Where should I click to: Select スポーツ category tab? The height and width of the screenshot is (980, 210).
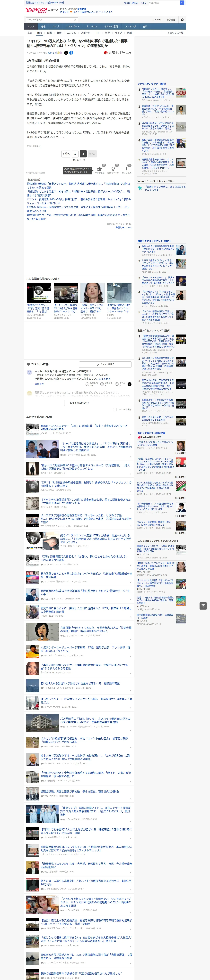point(86,33)
